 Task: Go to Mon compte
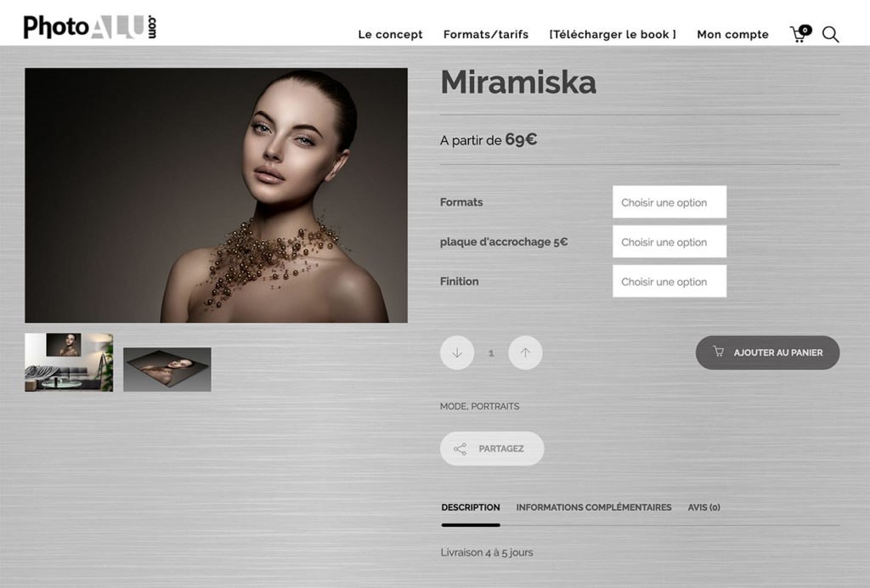(x=732, y=34)
